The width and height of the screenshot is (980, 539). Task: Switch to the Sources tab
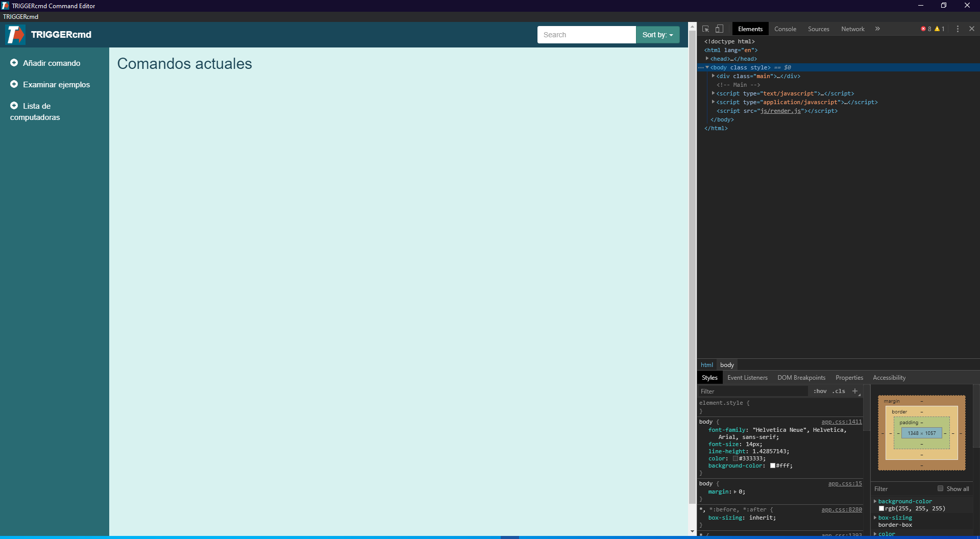818,29
